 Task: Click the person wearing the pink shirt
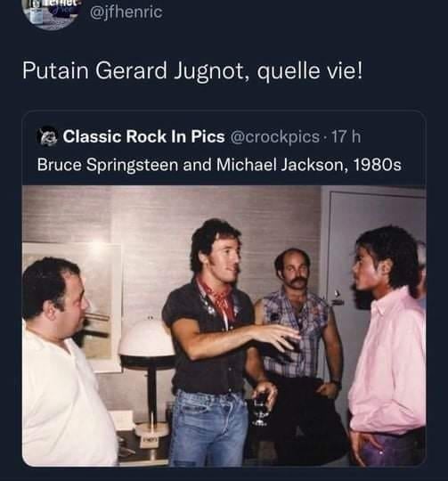pyautogui.click(x=388, y=346)
